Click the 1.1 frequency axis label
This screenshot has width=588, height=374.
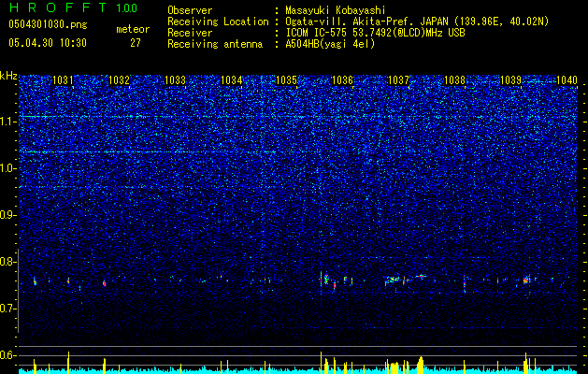7,122
